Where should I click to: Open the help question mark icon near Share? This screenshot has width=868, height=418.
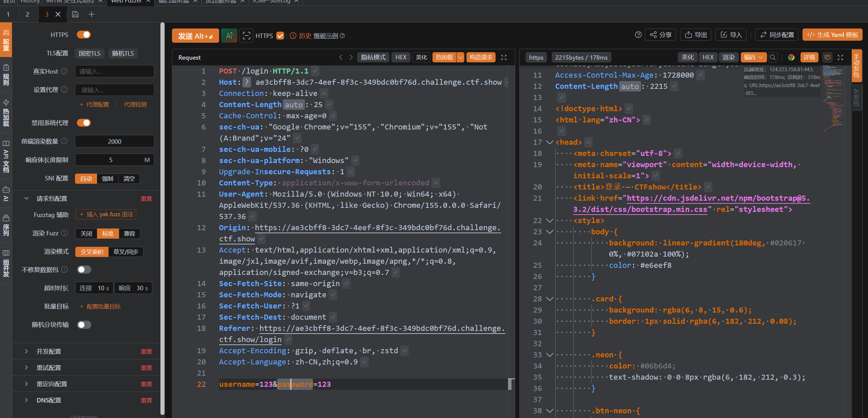638,35
